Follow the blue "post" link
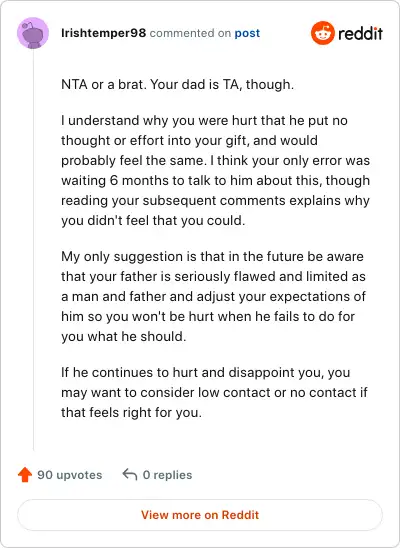Screen dimensions: 400x548 click(x=247, y=33)
